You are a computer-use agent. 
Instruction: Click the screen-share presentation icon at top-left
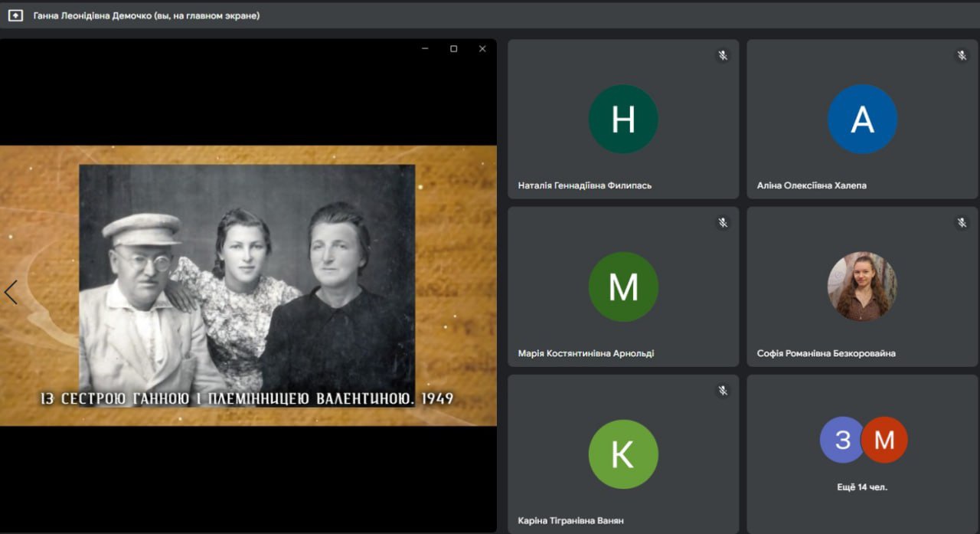(15, 15)
